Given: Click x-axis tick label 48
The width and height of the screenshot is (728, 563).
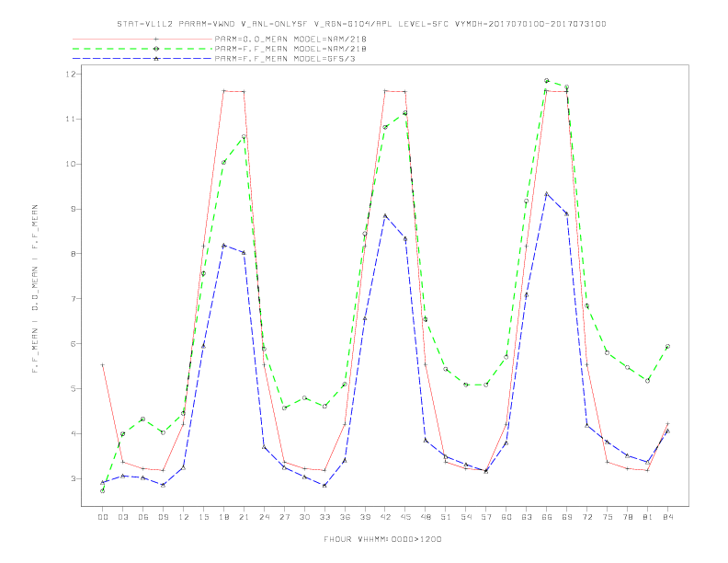Looking at the screenshot, I should pyautogui.click(x=426, y=517).
